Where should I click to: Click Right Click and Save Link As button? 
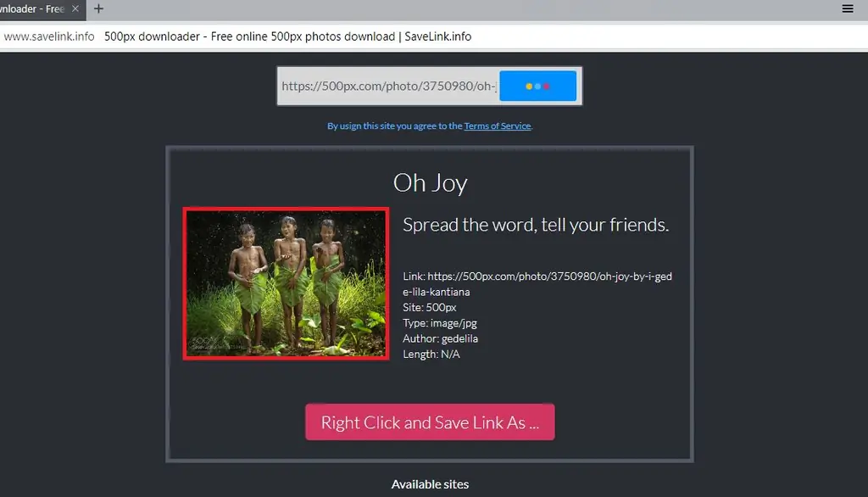tap(430, 422)
